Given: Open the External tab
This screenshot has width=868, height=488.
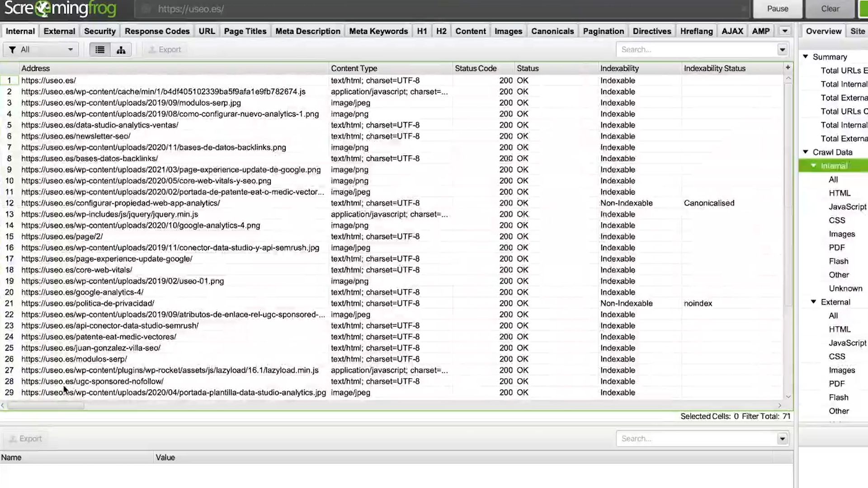Looking at the screenshot, I should [x=59, y=31].
